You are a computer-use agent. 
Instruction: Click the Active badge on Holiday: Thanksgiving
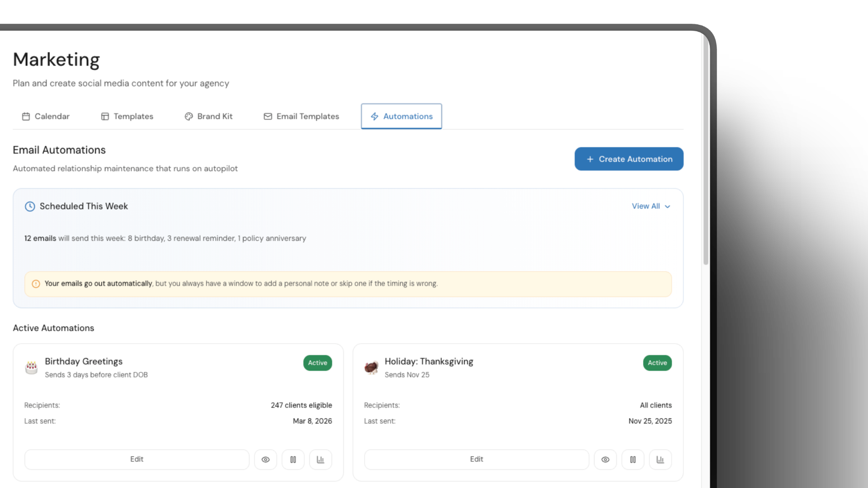point(657,363)
